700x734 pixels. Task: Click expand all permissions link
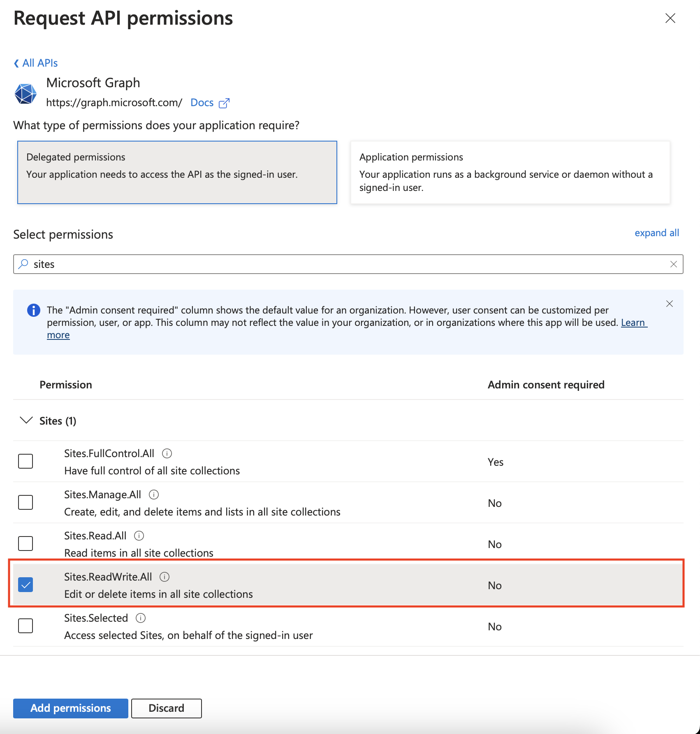(x=656, y=233)
